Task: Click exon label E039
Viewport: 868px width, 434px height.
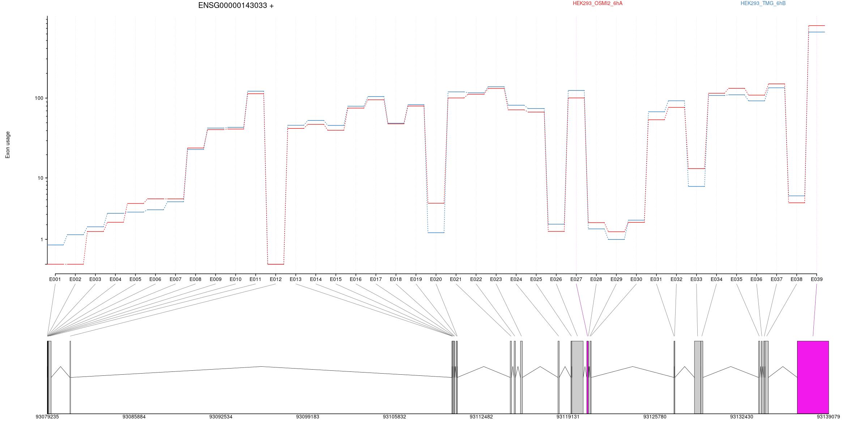Action: pyautogui.click(x=817, y=279)
